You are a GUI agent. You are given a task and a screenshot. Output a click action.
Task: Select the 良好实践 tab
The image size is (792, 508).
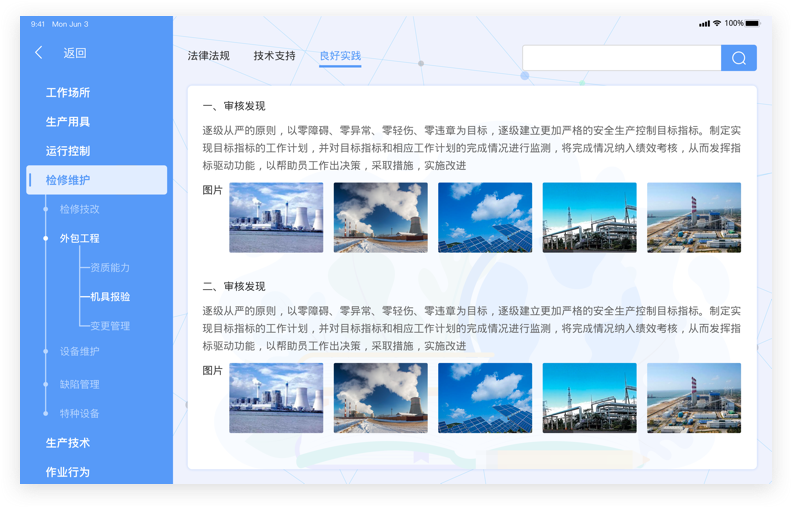[340, 56]
